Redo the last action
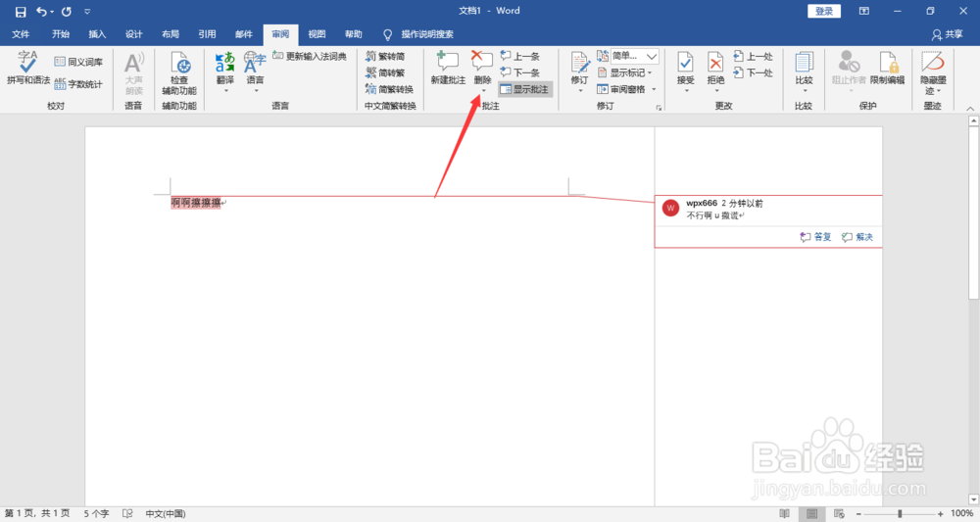Image resolution: width=980 pixels, height=522 pixels. pyautogui.click(x=67, y=11)
